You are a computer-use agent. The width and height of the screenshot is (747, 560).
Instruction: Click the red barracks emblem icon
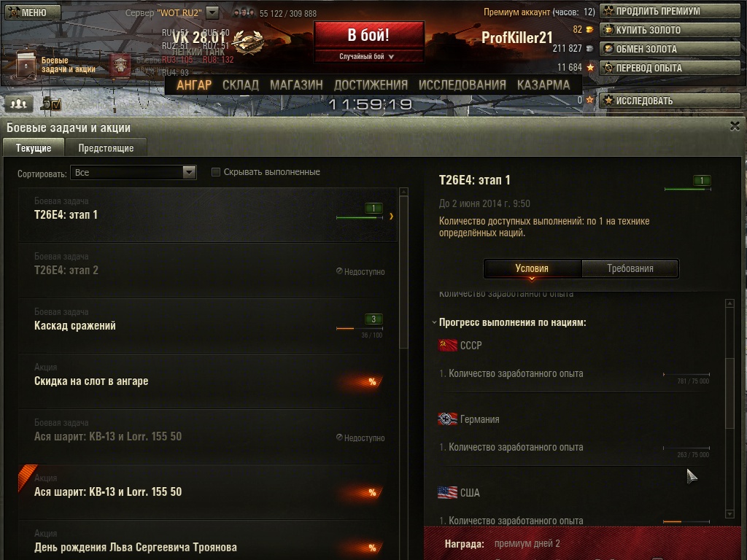click(121, 66)
